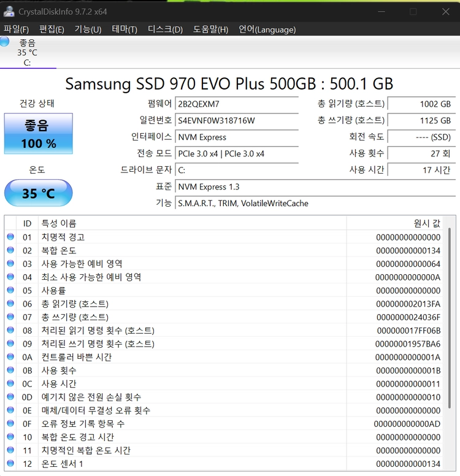Click the status icon for 11 치명적인 복합 온도 시간
460x476 pixels.
[x=10, y=450]
